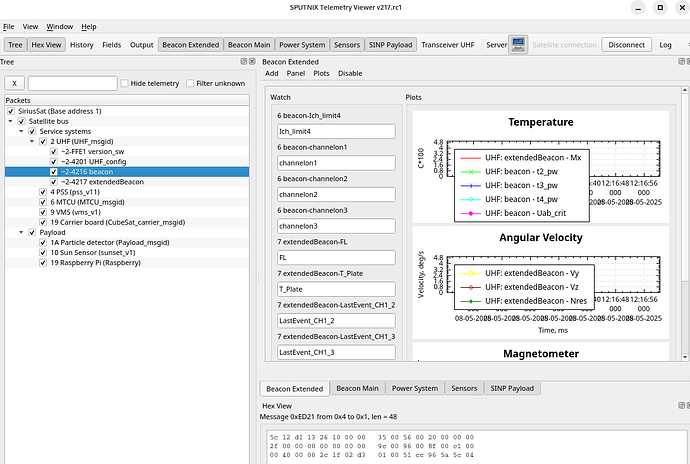
Task: Click Disable in Beacon Extended panel
Action: tap(350, 73)
